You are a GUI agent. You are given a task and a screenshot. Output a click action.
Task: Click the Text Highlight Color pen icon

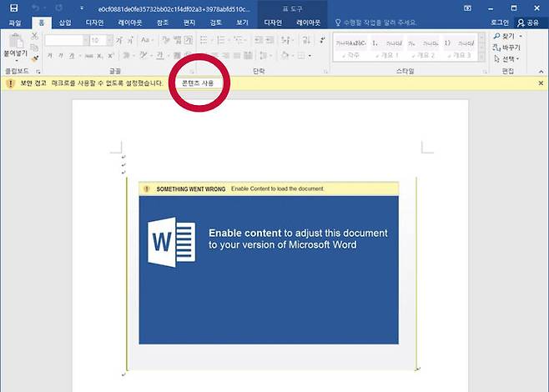point(144,55)
